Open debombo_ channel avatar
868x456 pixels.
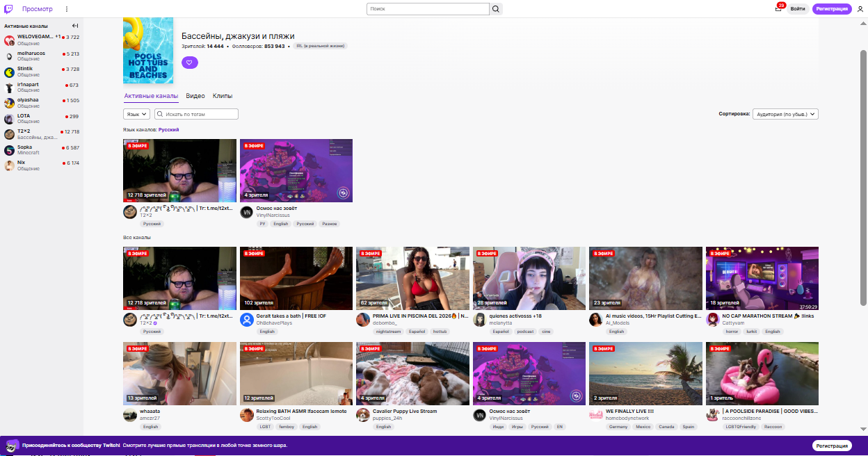tap(362, 320)
